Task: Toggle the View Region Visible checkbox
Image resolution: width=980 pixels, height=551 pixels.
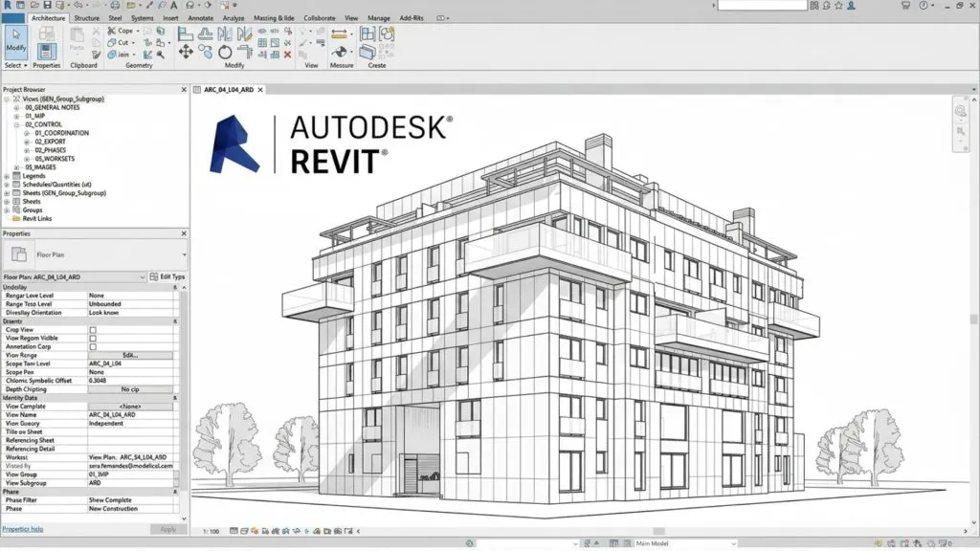Action: click(93, 339)
